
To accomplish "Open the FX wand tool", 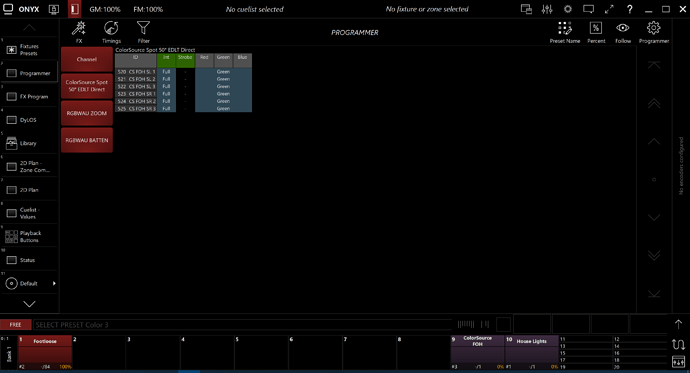I will [x=79, y=32].
